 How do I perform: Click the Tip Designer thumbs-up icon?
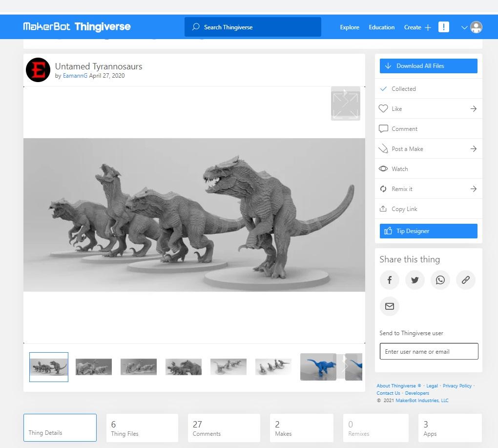tap(388, 231)
